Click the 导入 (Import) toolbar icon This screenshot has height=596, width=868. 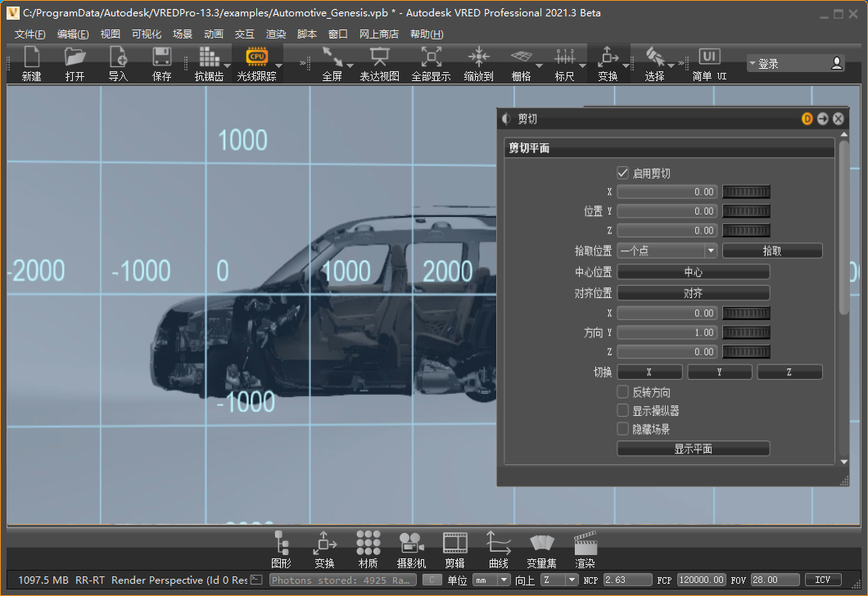click(119, 57)
